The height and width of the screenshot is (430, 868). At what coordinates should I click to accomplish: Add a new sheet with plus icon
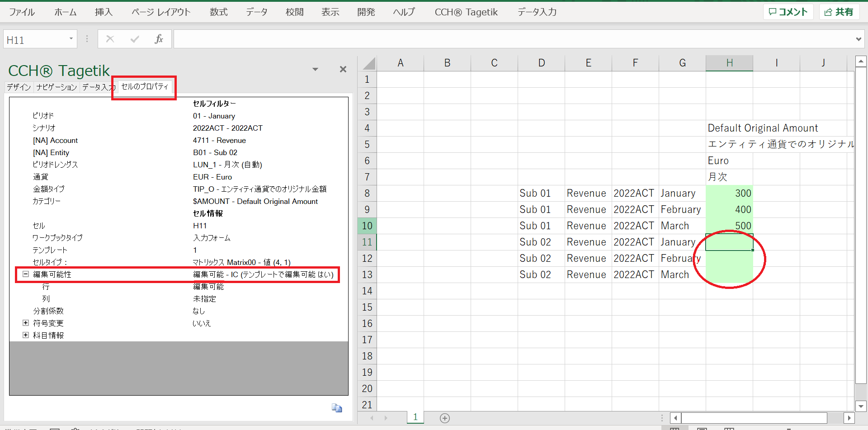click(445, 418)
